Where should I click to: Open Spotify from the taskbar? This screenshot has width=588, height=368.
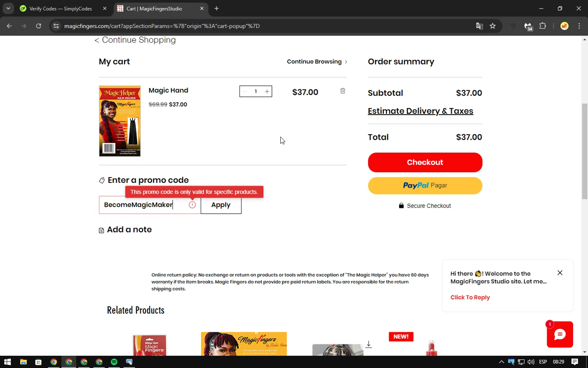114,362
